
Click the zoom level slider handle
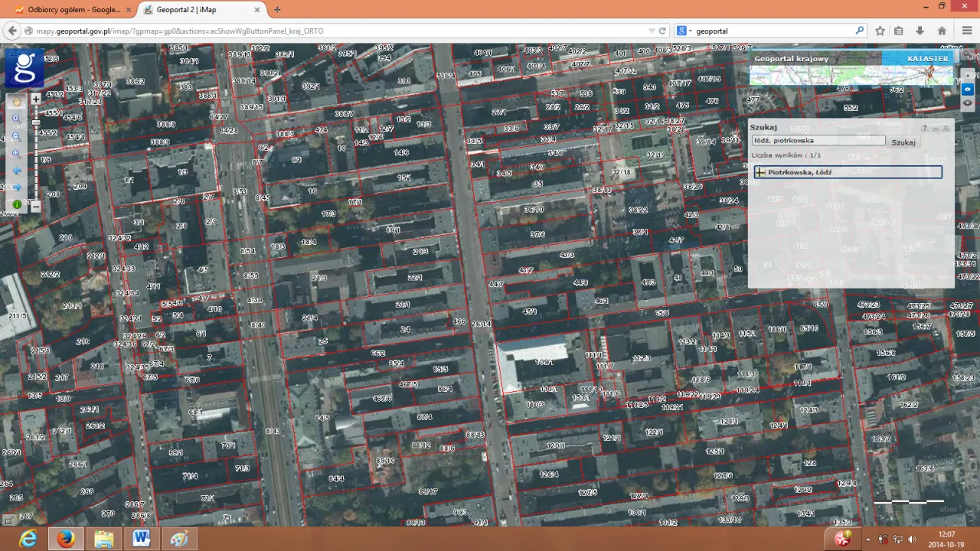(x=35, y=122)
